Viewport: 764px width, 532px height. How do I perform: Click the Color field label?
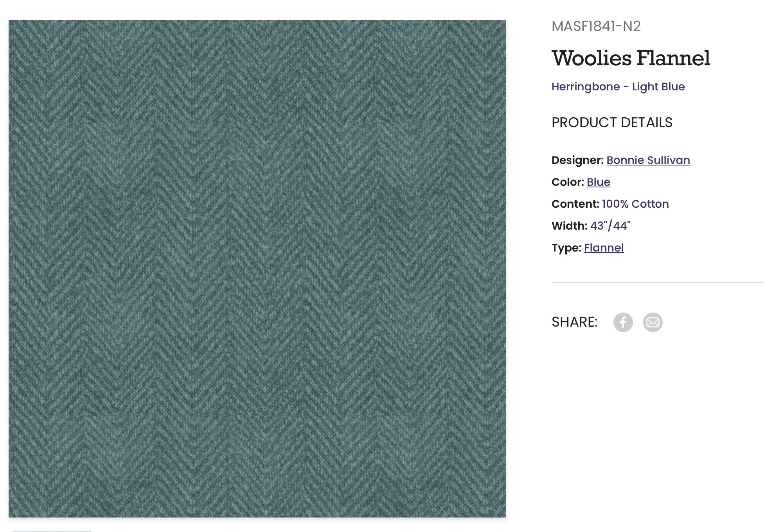pos(567,182)
